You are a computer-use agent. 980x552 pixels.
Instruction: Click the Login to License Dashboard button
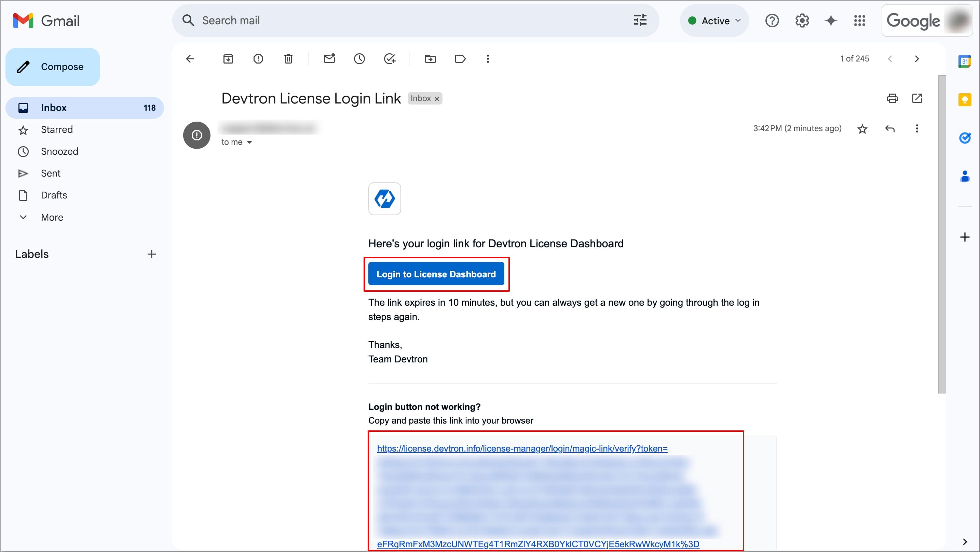point(436,274)
